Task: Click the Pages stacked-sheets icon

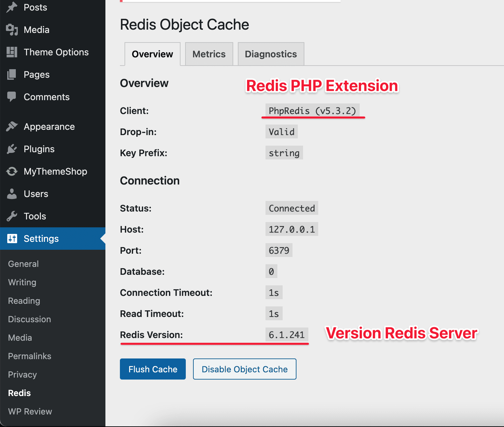Action: 12,74
